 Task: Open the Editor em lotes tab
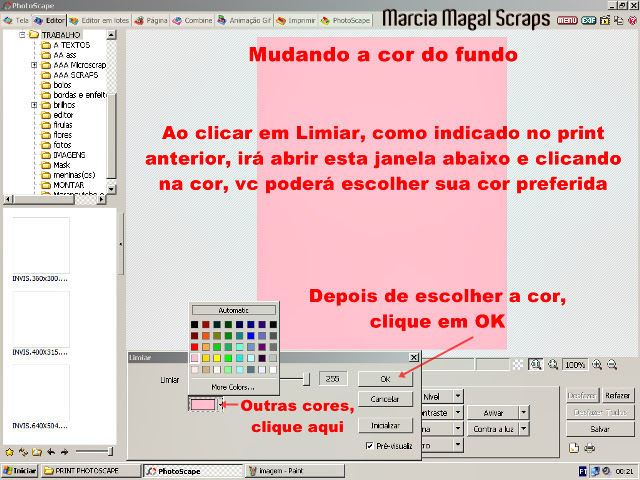99,20
